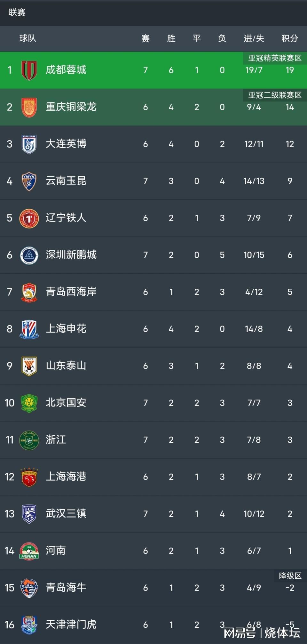Select the 大连英博 club badge
Viewport: 307px width, 644px height.
[29, 144]
